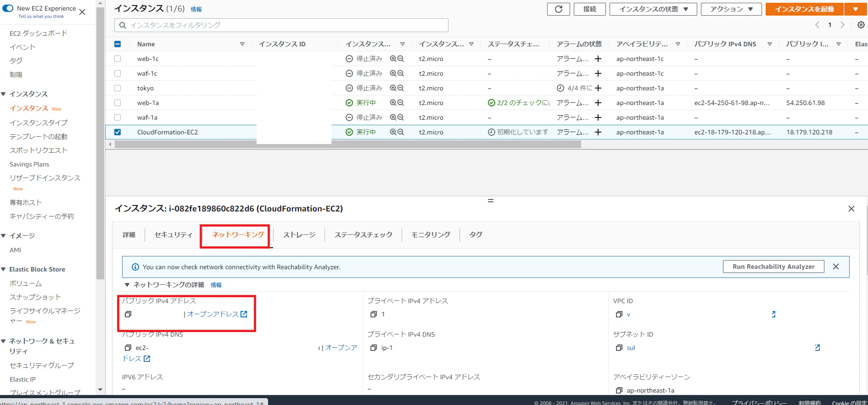Open the ステータスチェック tab
This screenshot has height=405, width=868.
(x=364, y=235)
